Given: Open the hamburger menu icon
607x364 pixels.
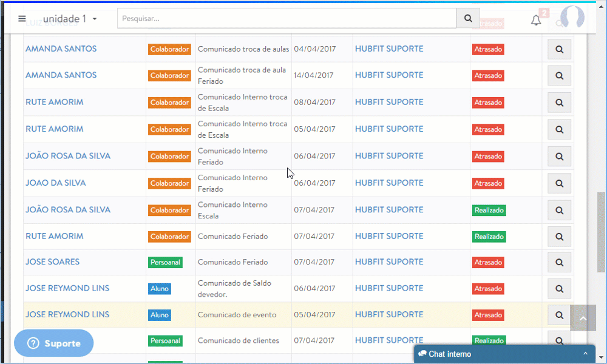Looking at the screenshot, I should coord(22,19).
